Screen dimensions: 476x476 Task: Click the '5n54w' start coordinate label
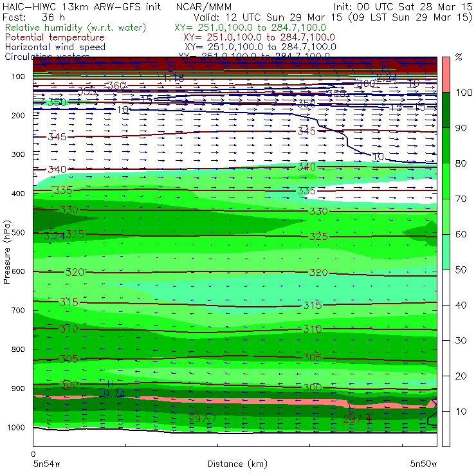[x=46, y=464]
